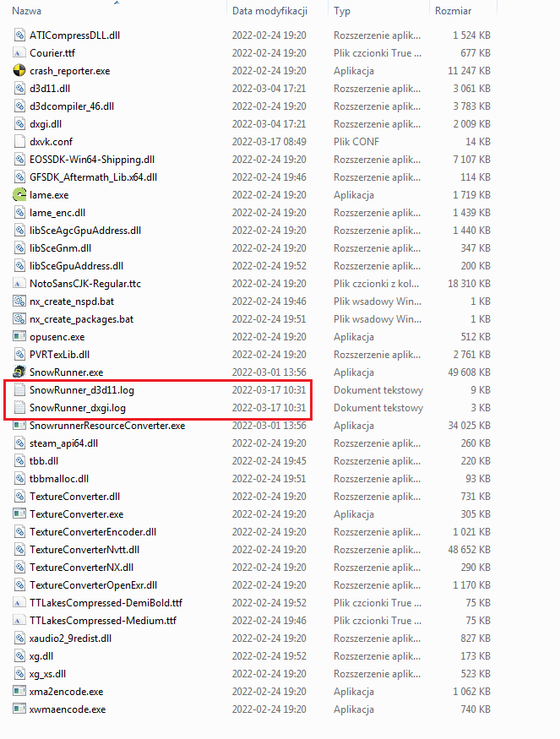Click the Courier.ttf font icon

19,52
